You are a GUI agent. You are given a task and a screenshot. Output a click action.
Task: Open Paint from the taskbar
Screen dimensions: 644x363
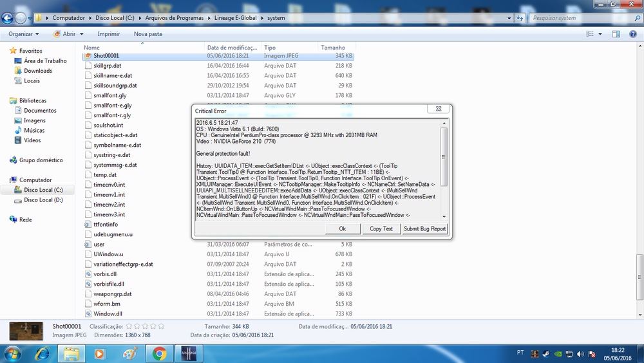[129, 353]
